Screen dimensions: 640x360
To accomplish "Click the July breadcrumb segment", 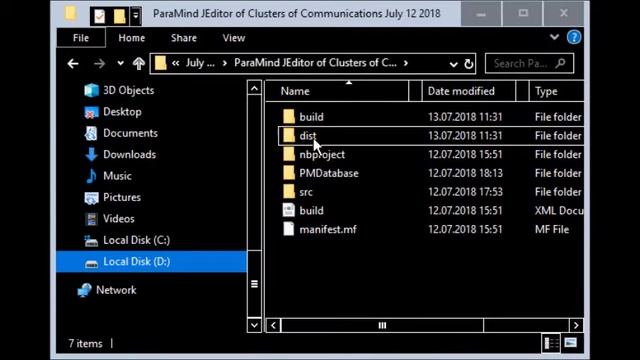I will (200, 63).
